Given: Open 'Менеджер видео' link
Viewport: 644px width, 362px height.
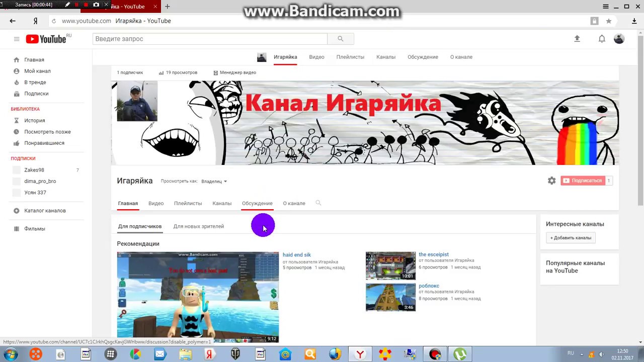Looking at the screenshot, I should tap(234, 72).
